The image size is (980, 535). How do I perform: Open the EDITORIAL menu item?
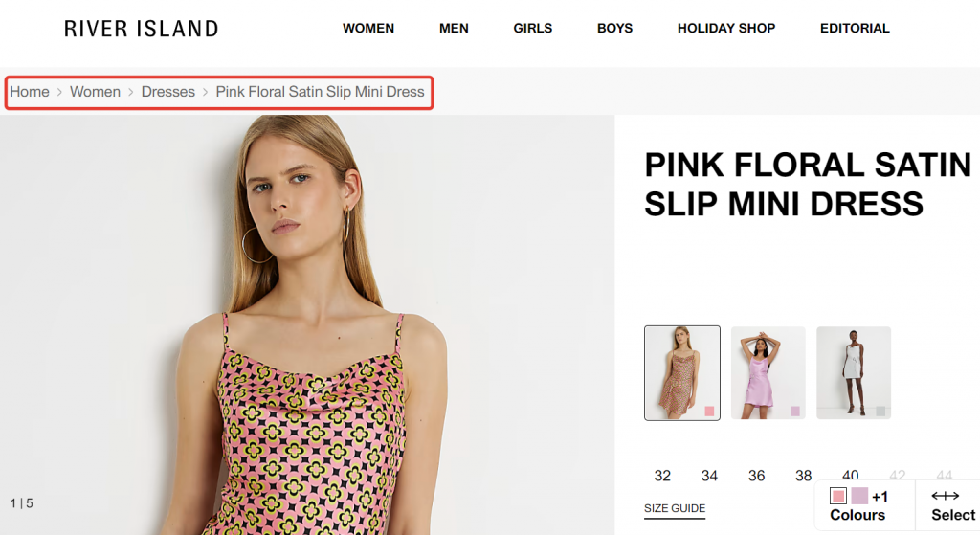[x=855, y=29]
